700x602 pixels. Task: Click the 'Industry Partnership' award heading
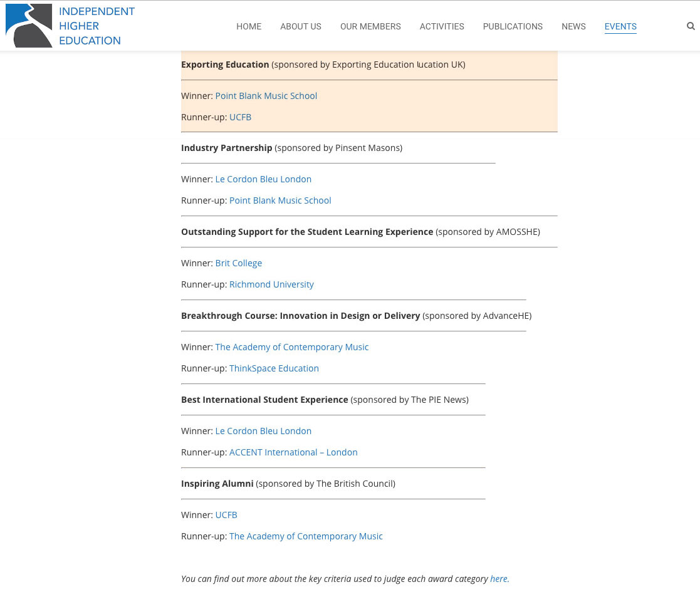(227, 148)
